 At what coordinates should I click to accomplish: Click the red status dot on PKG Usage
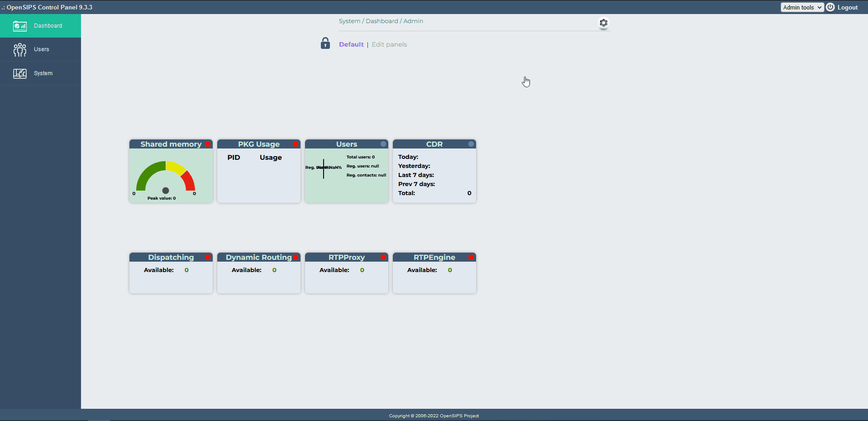pyautogui.click(x=296, y=144)
